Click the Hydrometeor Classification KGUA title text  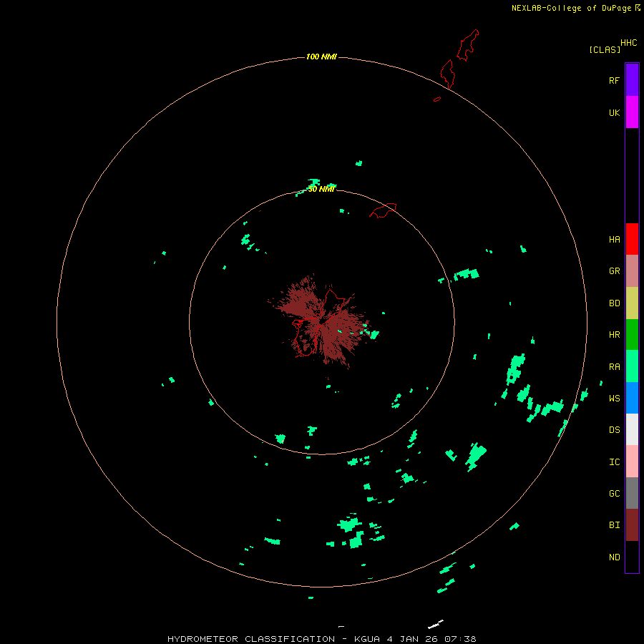click(321, 639)
